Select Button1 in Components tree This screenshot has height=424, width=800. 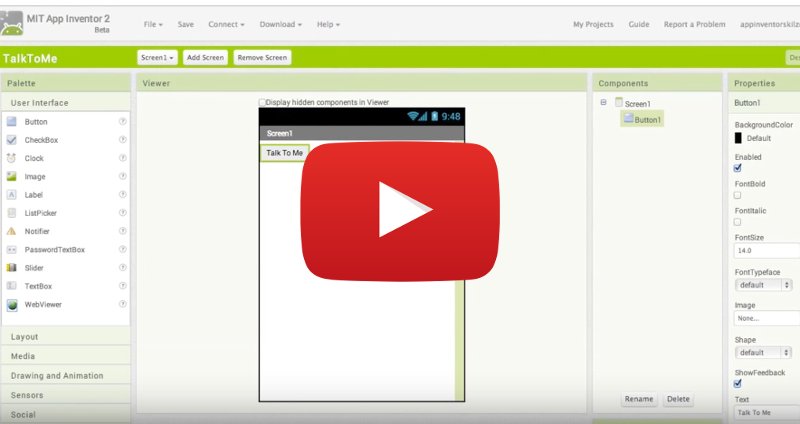642,119
